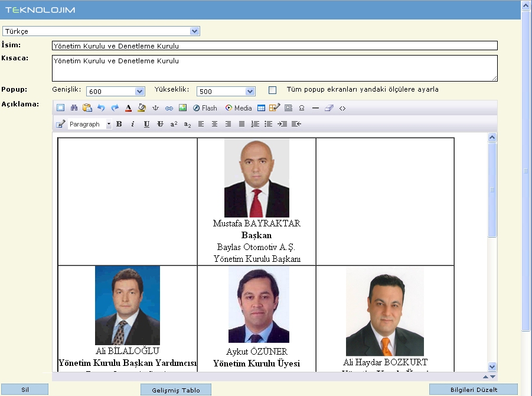This screenshot has height=396, width=532.
Task: Insert a numbered list
Action: tap(255, 124)
